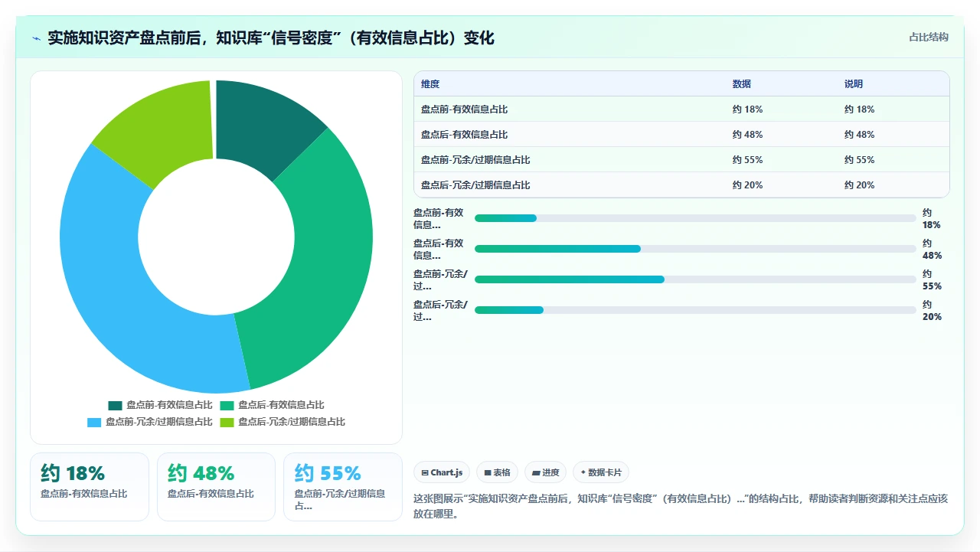Click the chart title heading text
This screenshot has width=980, height=552.
tap(271, 38)
